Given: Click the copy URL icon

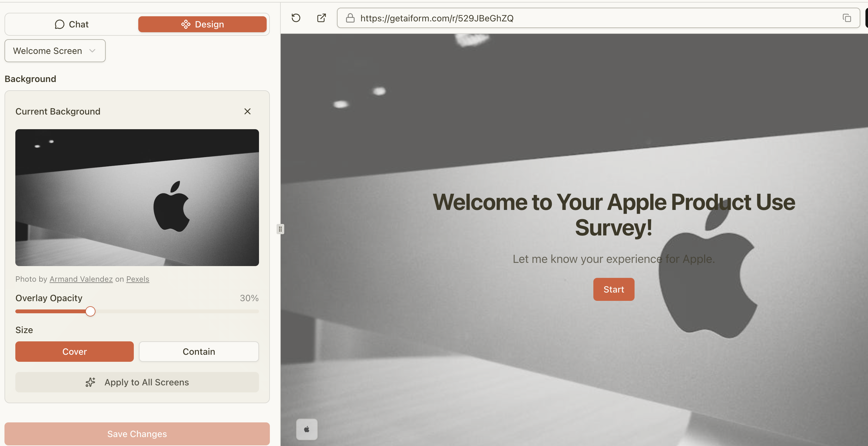Looking at the screenshot, I should pyautogui.click(x=846, y=18).
